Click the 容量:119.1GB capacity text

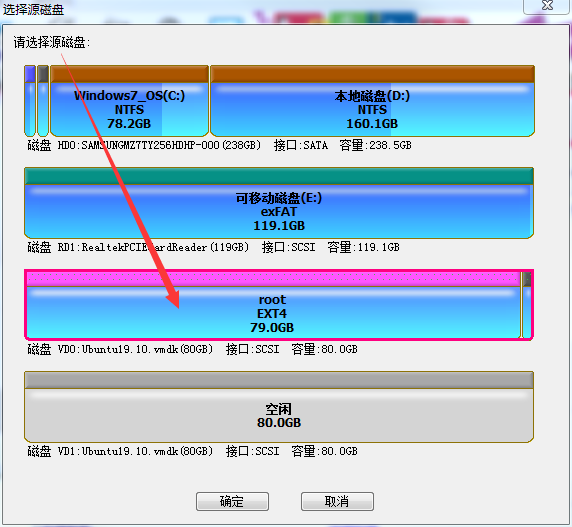363,247
